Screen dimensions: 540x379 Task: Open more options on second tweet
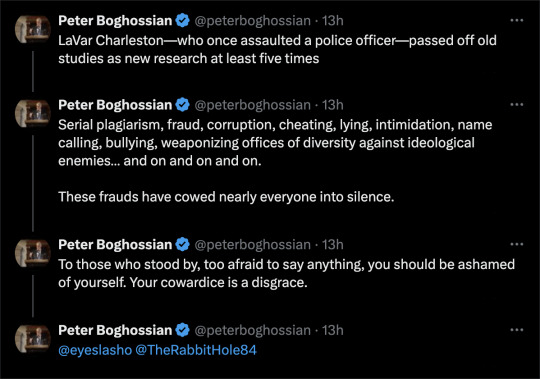point(517,105)
